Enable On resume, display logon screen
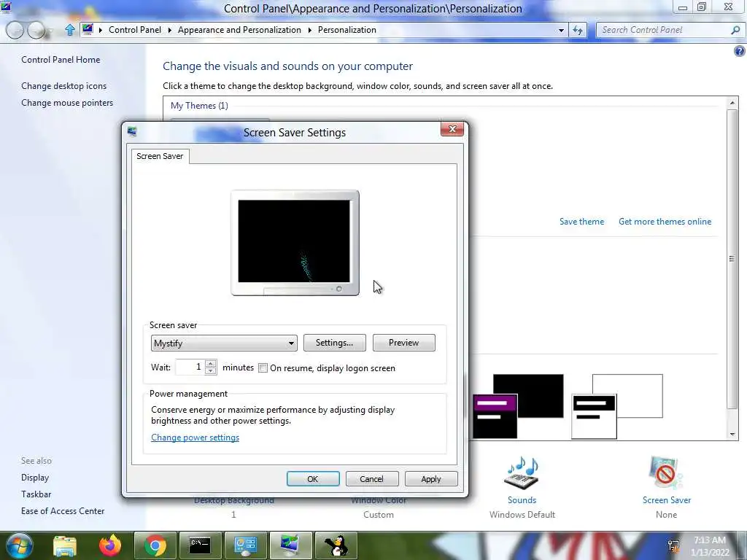 click(x=263, y=368)
